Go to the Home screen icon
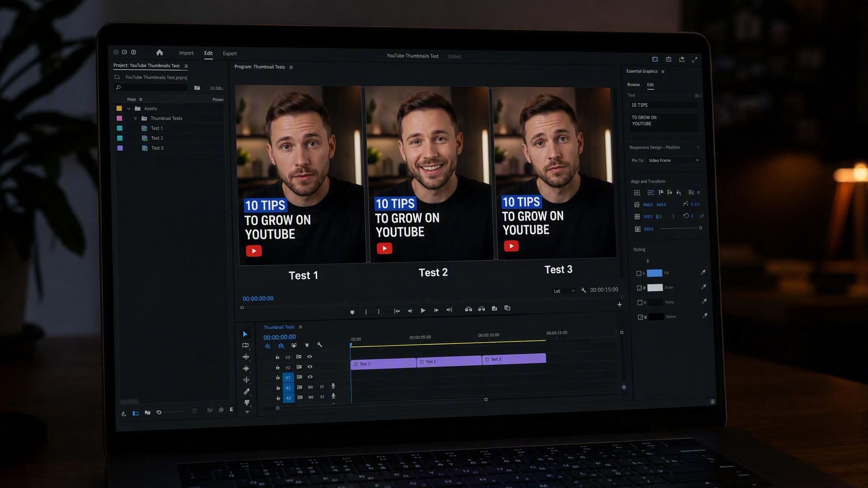This screenshot has width=868, height=488. [159, 53]
